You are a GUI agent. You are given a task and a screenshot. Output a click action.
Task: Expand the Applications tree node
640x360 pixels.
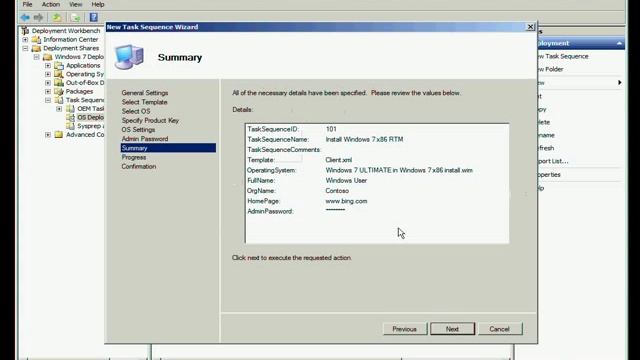[x=48, y=65]
